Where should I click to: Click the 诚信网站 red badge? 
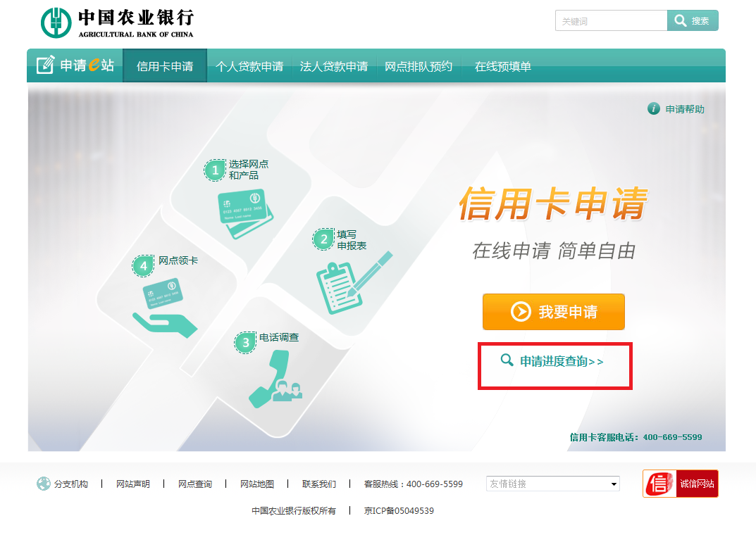pos(680,484)
